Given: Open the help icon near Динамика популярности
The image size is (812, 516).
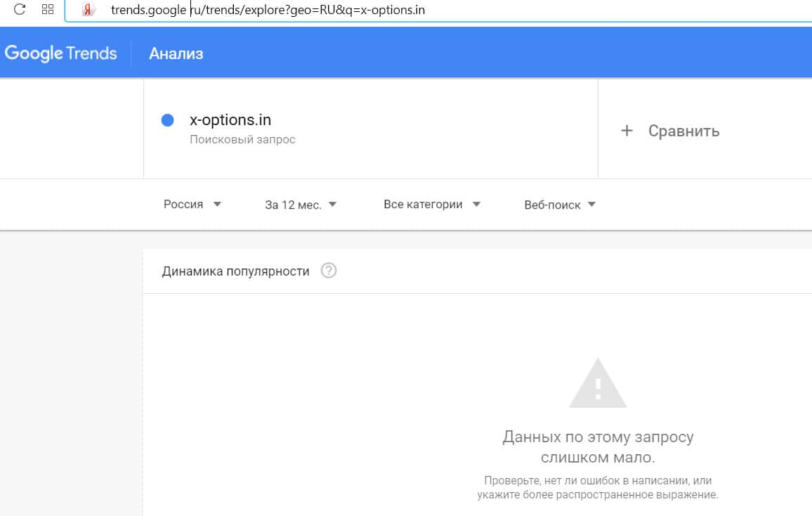Looking at the screenshot, I should [328, 271].
